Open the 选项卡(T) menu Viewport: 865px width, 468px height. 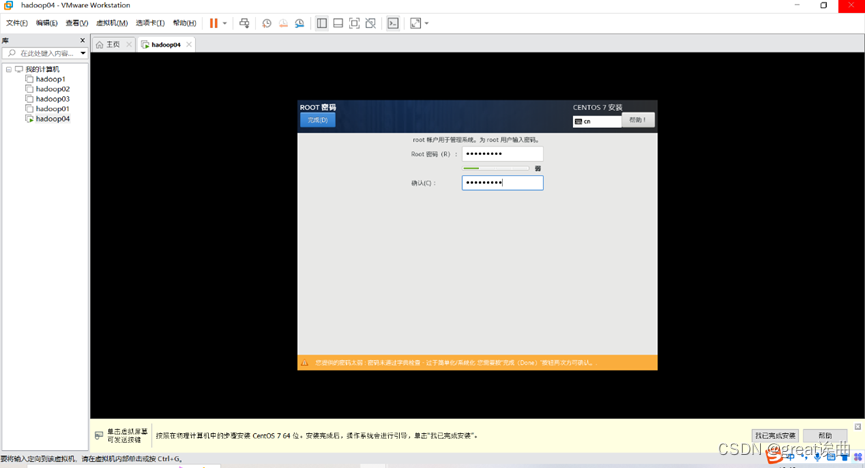[x=150, y=23]
